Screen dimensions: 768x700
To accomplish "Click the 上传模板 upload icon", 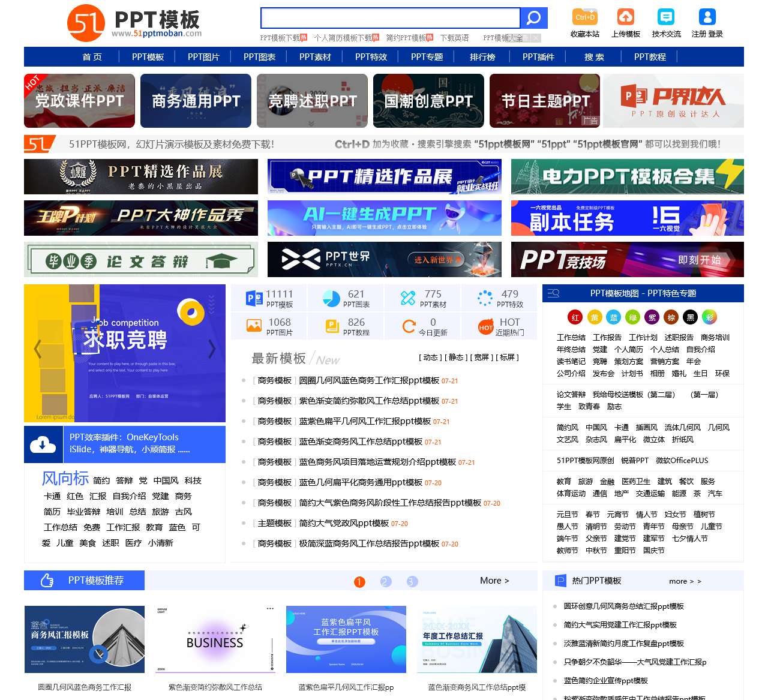I will tap(626, 17).
